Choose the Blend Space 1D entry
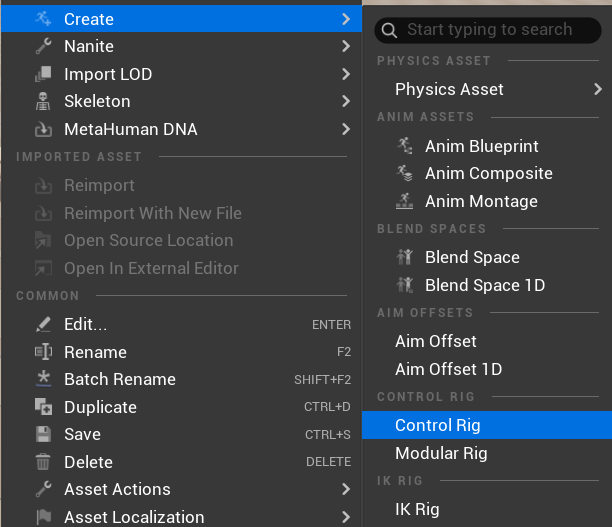 (487, 285)
